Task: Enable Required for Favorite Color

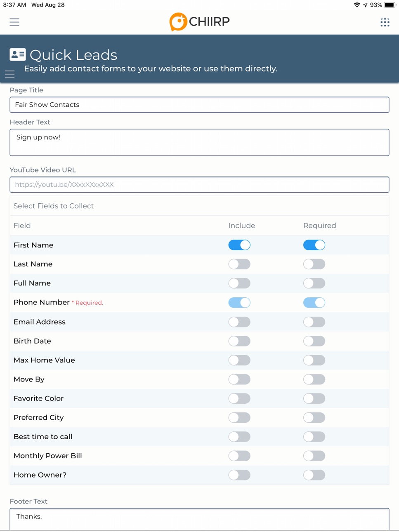Action: click(x=314, y=398)
